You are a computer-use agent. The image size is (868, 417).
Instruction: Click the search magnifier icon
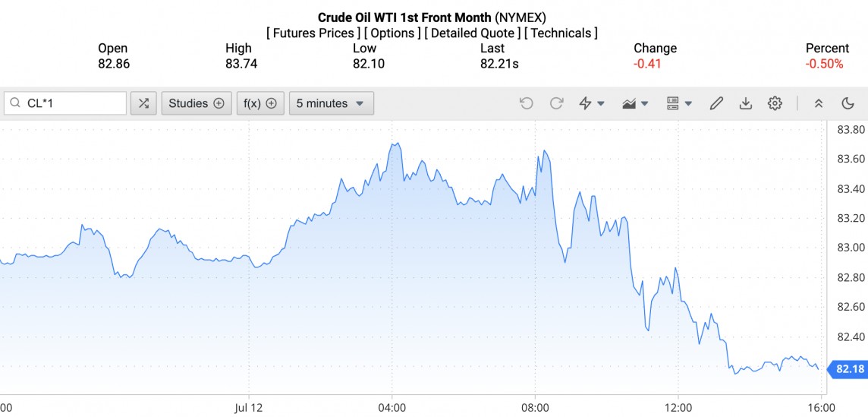[x=15, y=103]
